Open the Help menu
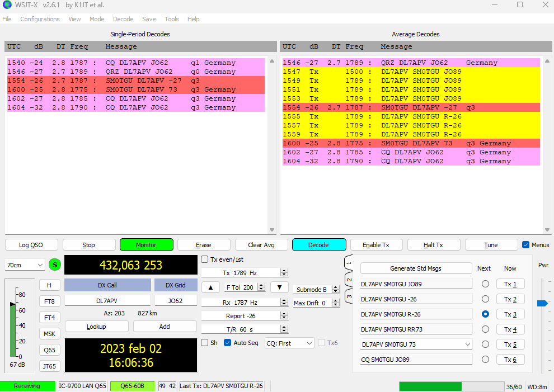Viewport: 554px width, 392px height. tap(193, 19)
